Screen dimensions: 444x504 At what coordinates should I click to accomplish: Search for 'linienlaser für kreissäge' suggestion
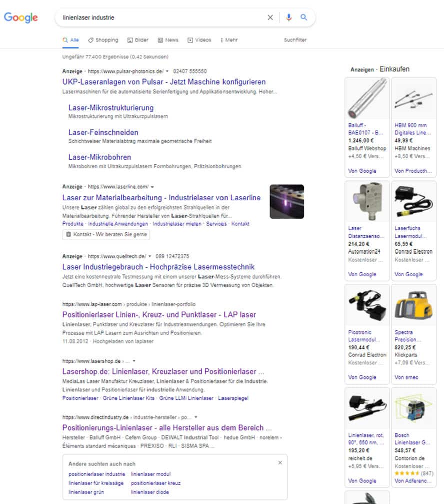click(95, 483)
